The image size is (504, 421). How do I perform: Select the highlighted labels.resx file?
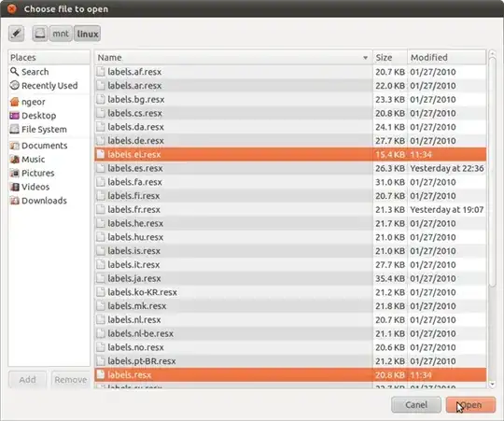point(290,375)
